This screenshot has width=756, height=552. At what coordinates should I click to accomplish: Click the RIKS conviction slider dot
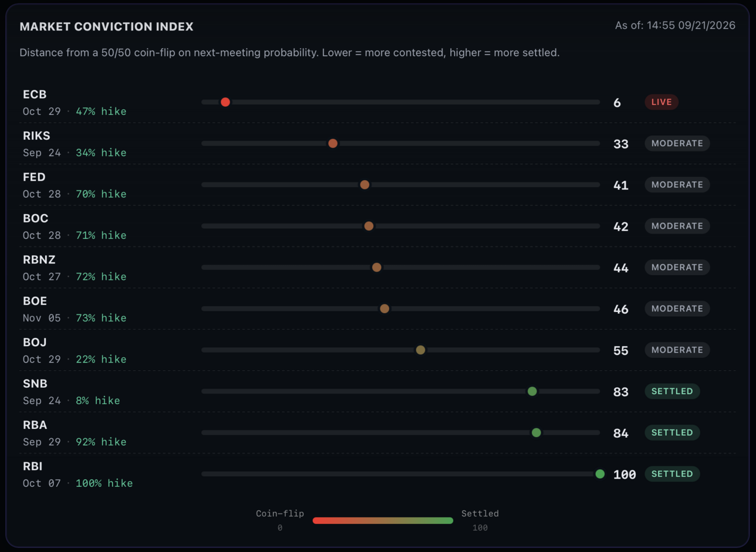pos(333,143)
